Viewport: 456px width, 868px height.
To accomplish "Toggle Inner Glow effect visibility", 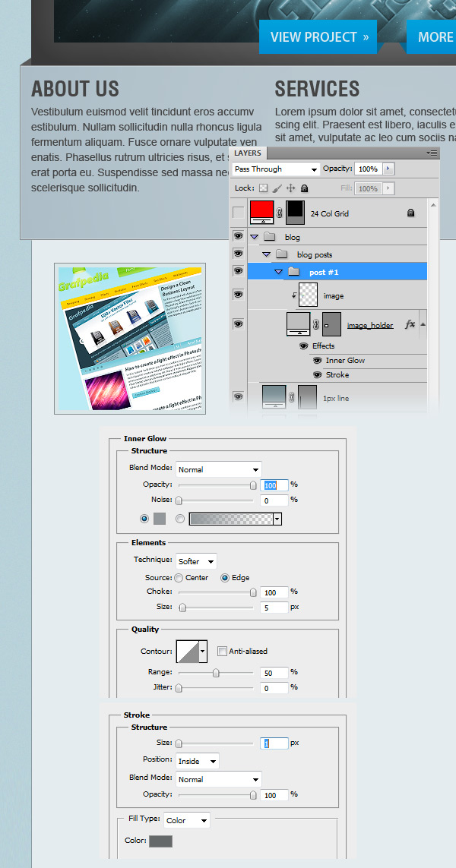I will [318, 361].
